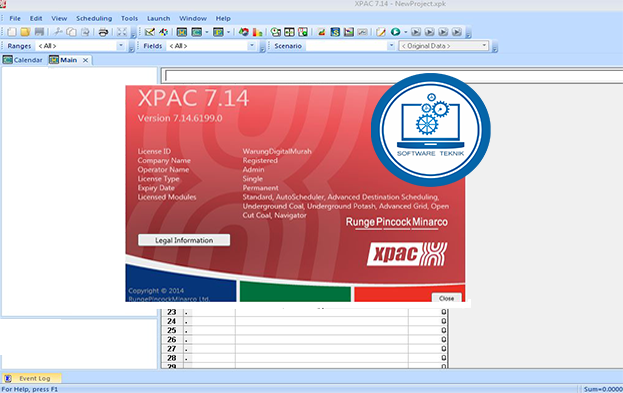Click the red and green shapes icon
This screenshot has width=623, height=393.
244,32
